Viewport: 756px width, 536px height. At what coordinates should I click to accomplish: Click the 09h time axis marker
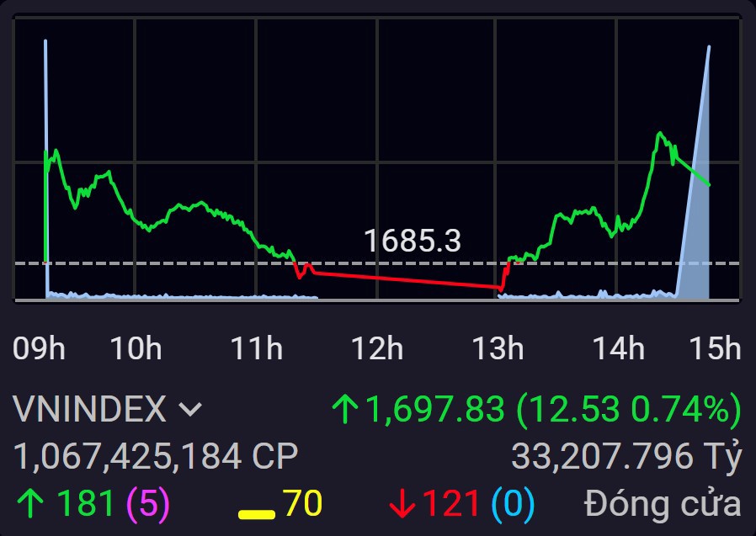tap(39, 348)
